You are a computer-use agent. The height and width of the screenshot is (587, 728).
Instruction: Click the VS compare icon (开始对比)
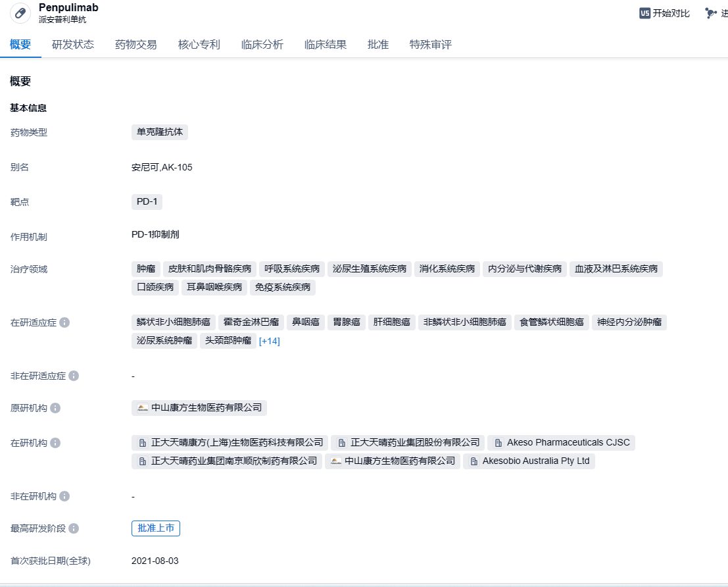[x=645, y=13]
